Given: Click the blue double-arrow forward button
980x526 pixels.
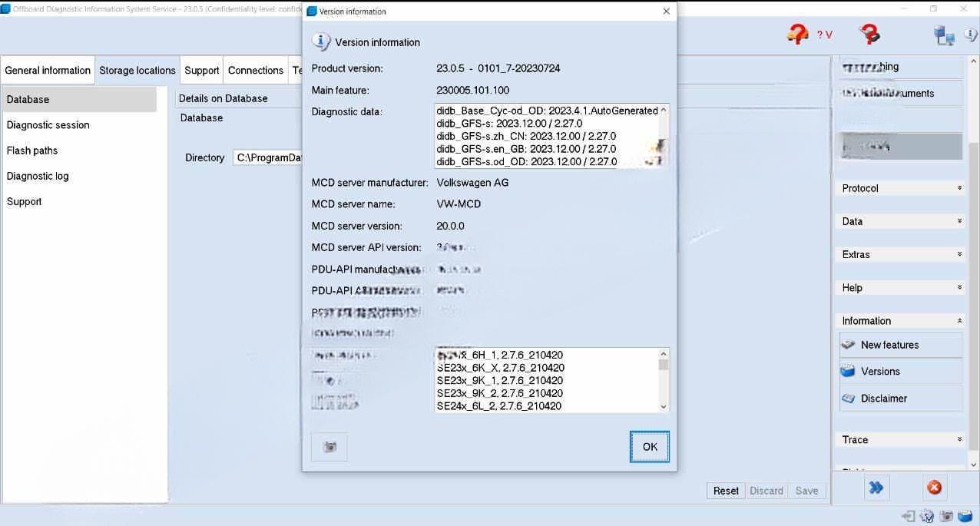Looking at the screenshot, I should [x=876, y=488].
